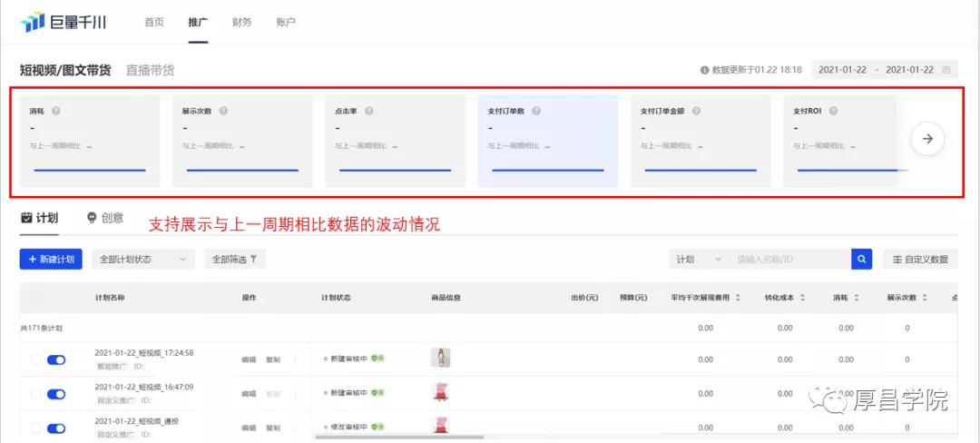Screen dimensions: 980x443
Task: Select the 推广 nav tab
Action: 198,22
